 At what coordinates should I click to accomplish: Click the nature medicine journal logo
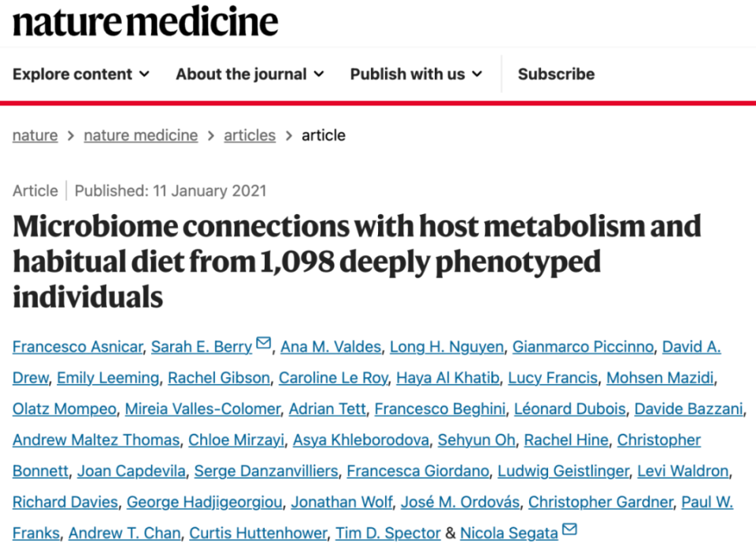pyautogui.click(x=145, y=22)
